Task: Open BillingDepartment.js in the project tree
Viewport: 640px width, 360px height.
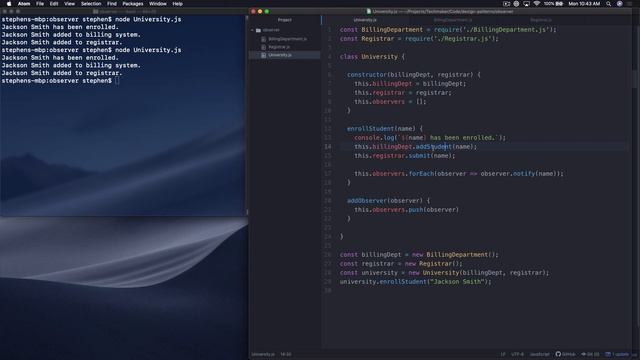Action: pyautogui.click(x=287, y=39)
